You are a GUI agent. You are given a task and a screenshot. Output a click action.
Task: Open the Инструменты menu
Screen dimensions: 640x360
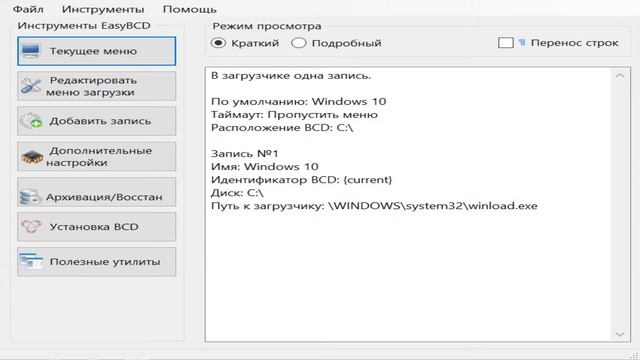103,9
